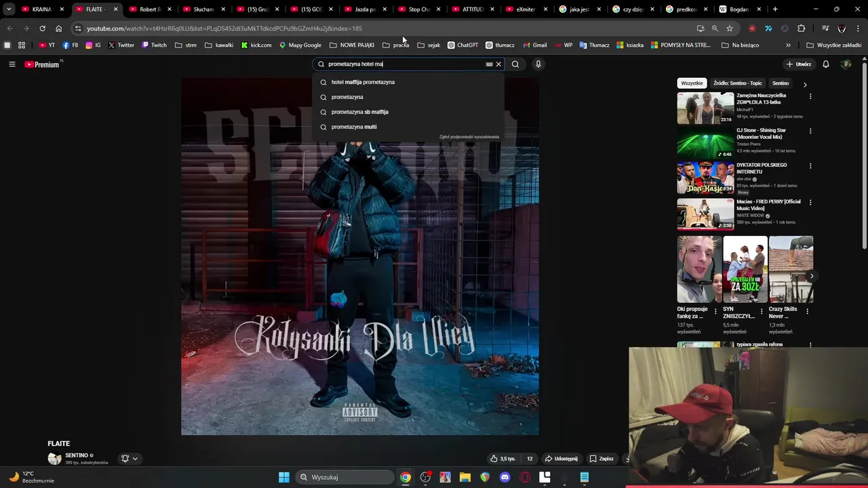
Task: Open Chrome zoom magnifier icon
Action: coord(715,28)
